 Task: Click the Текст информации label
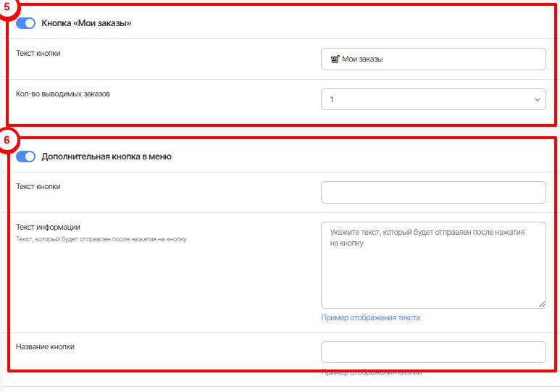point(48,228)
